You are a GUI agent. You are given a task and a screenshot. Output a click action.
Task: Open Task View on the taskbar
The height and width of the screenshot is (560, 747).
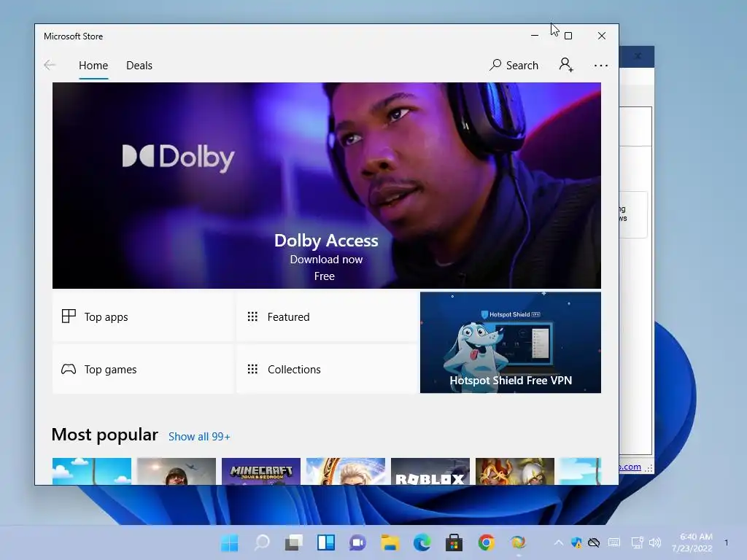click(293, 542)
